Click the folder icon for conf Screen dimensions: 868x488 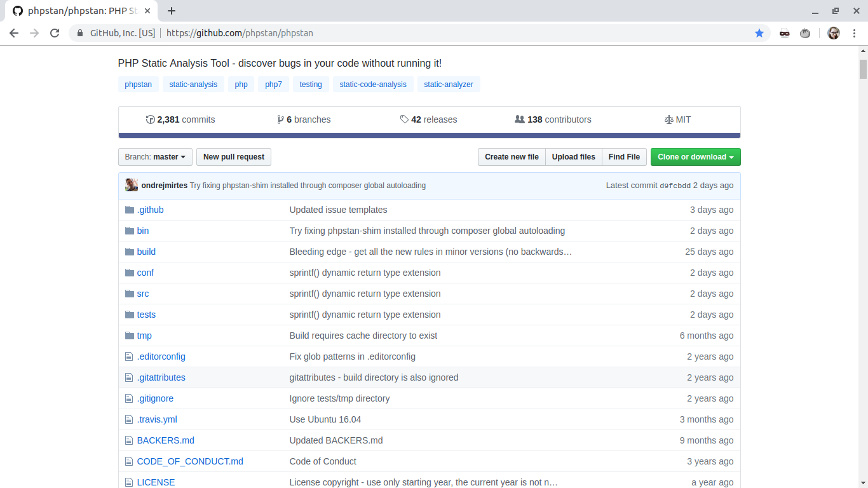130,273
